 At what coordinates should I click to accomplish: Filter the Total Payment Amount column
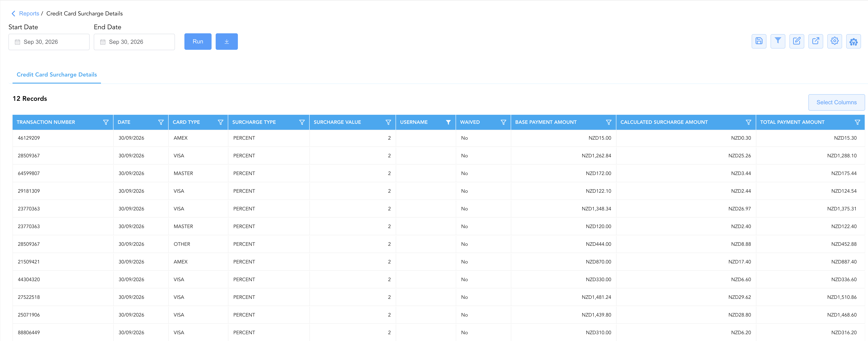coord(858,122)
